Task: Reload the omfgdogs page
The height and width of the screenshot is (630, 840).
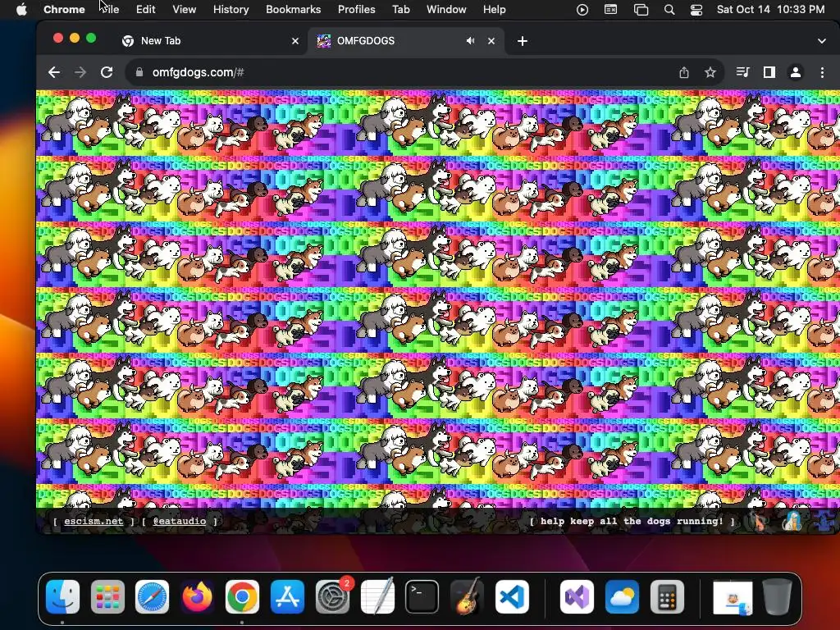Action: pyautogui.click(x=107, y=72)
